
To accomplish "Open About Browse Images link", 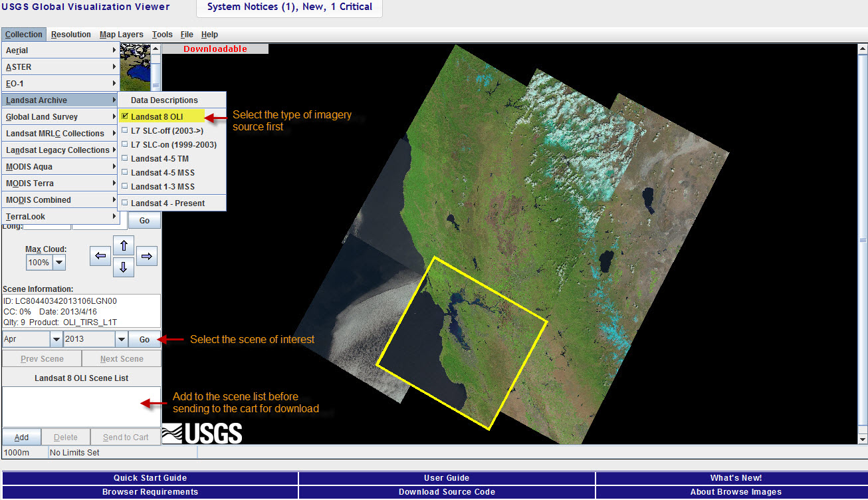I will coord(736,492).
